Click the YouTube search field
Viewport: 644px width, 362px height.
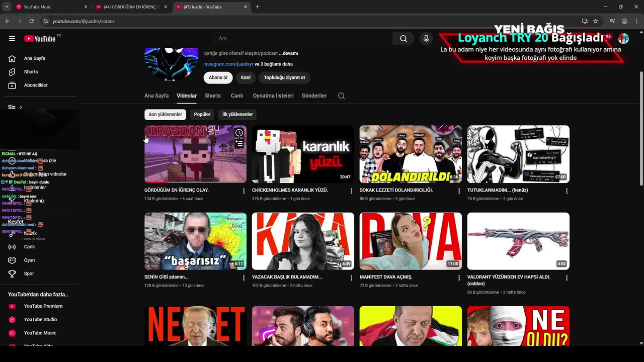pyautogui.click(x=303, y=39)
